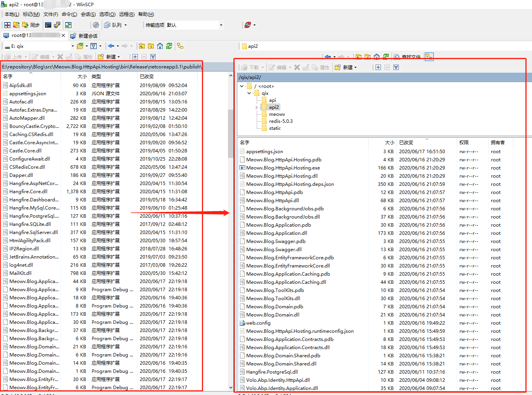
Task: Click the 同步 synchronize button
Action: pos(31,25)
